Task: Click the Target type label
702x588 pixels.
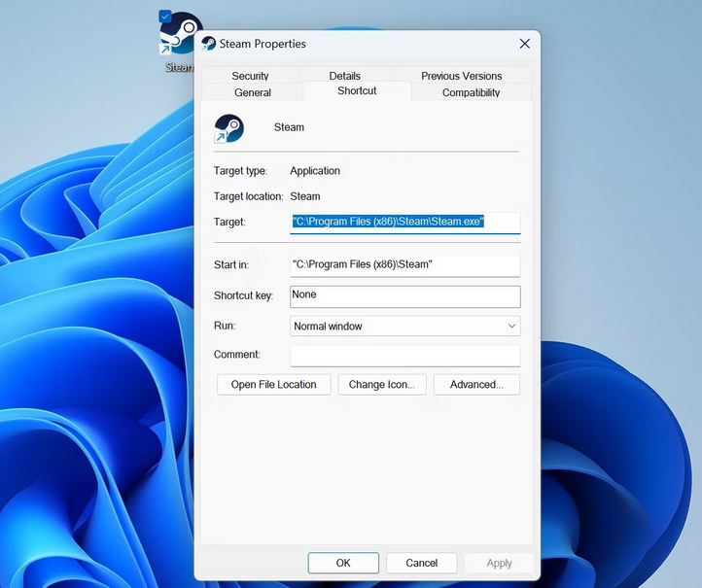Action: [x=240, y=171]
